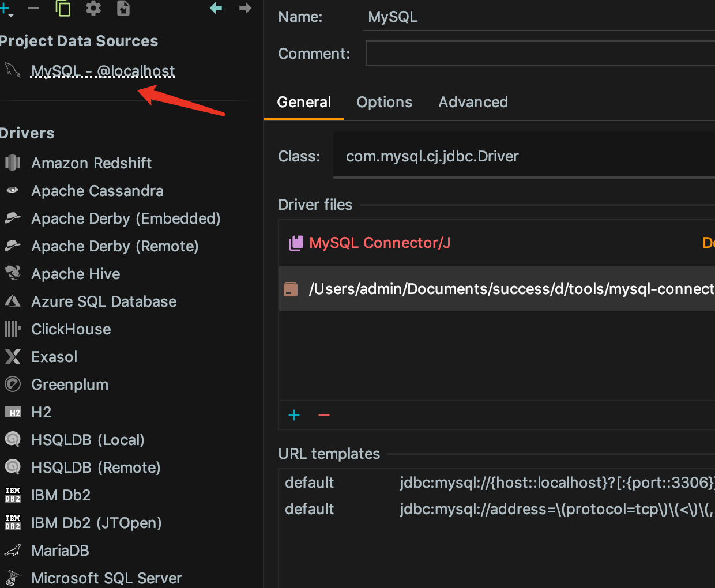Click the Azure SQL Database icon
715x588 pixels.
[x=13, y=300]
